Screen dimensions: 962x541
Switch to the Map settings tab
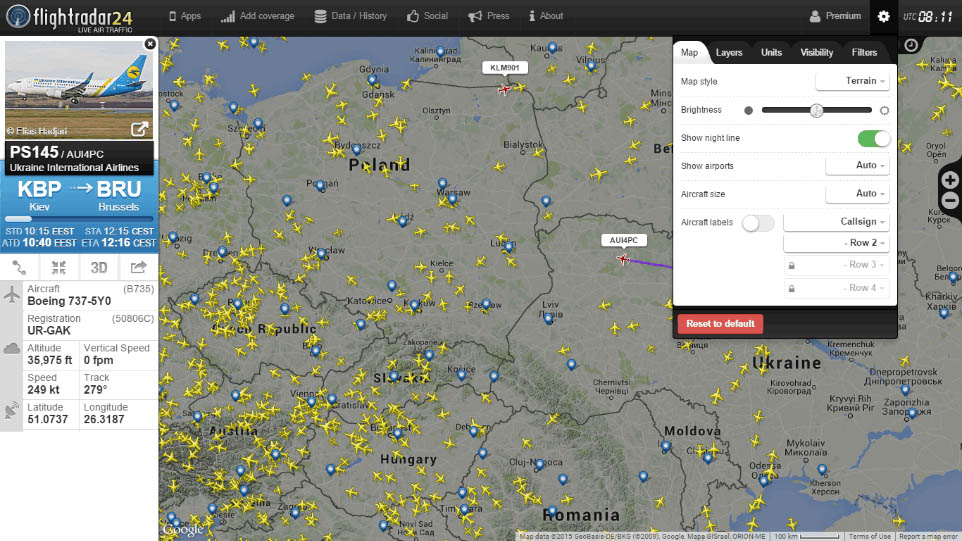[690, 53]
